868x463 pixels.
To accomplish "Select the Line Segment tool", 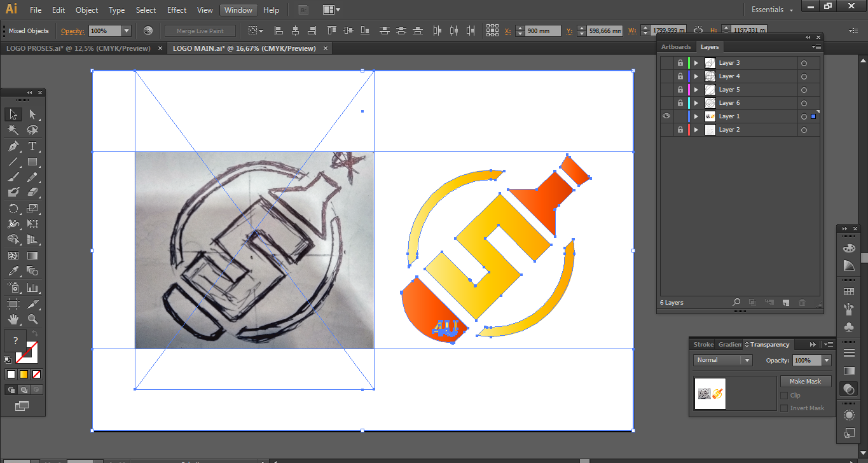I will [x=13, y=162].
